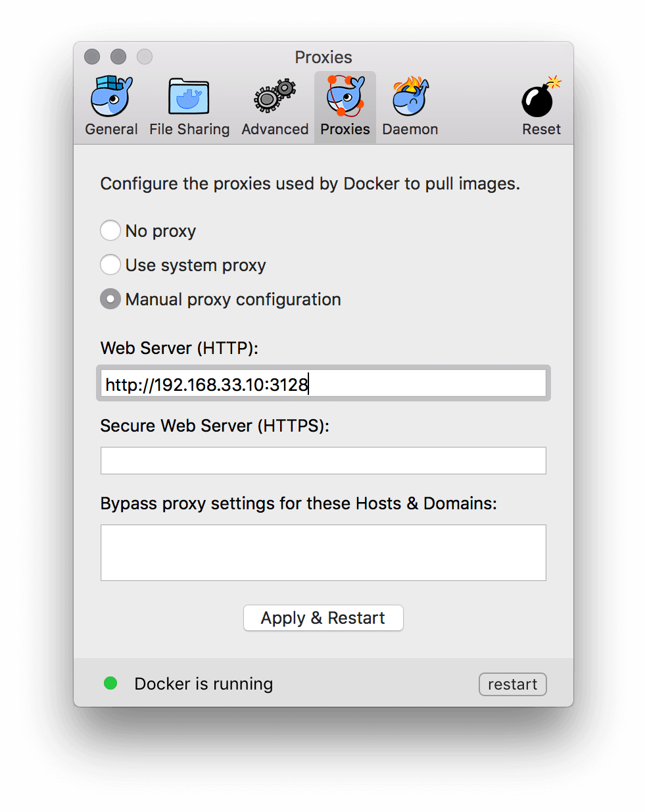
Task: Click the Reset tab label
Action: 542,129
